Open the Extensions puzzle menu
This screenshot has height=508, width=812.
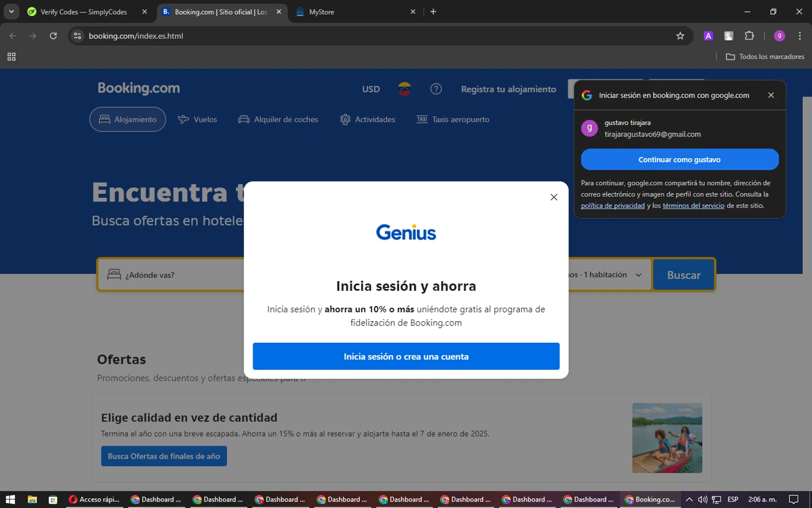[x=749, y=36]
